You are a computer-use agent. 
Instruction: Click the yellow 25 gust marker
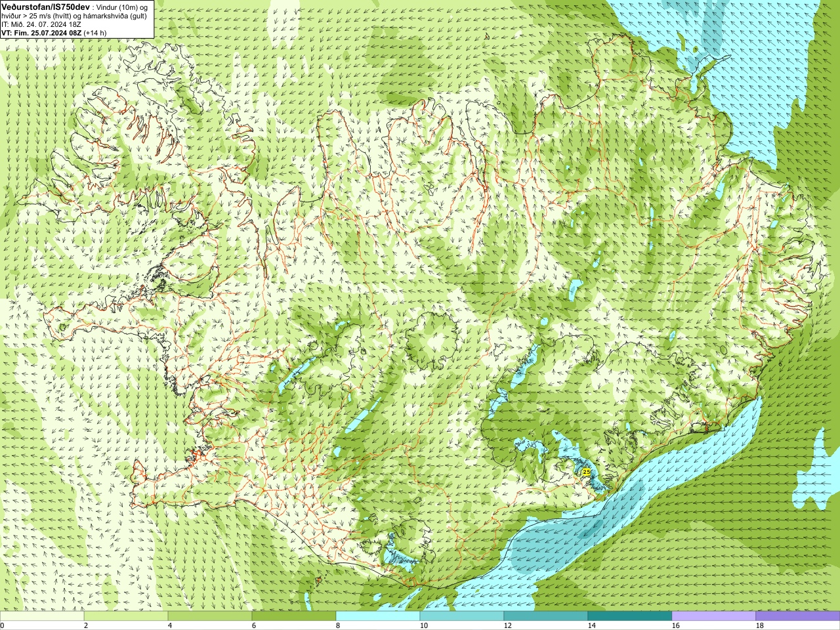click(586, 472)
